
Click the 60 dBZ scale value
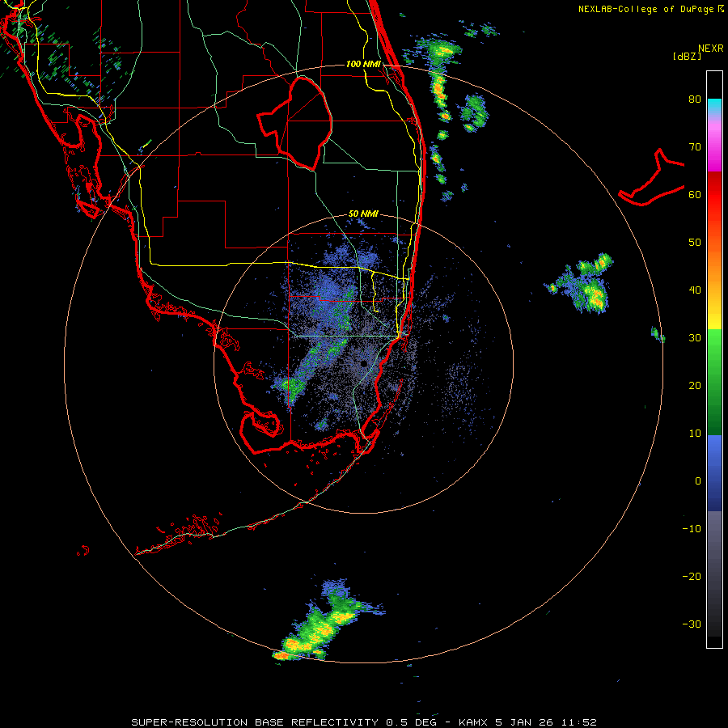pyautogui.click(x=695, y=194)
